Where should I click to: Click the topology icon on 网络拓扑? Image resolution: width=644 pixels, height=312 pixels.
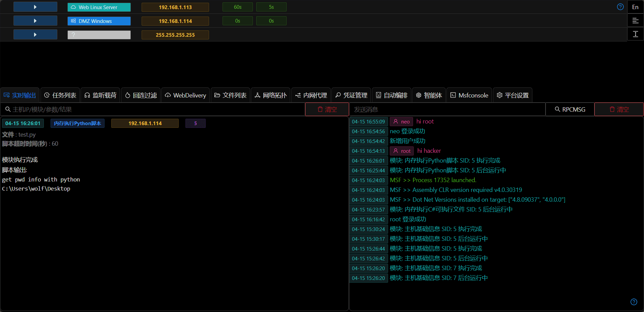click(x=257, y=95)
